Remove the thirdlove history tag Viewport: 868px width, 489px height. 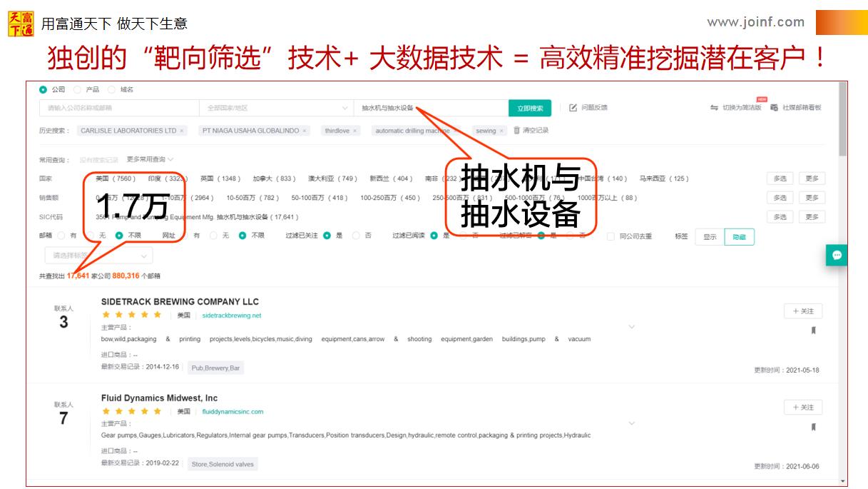click(x=354, y=131)
